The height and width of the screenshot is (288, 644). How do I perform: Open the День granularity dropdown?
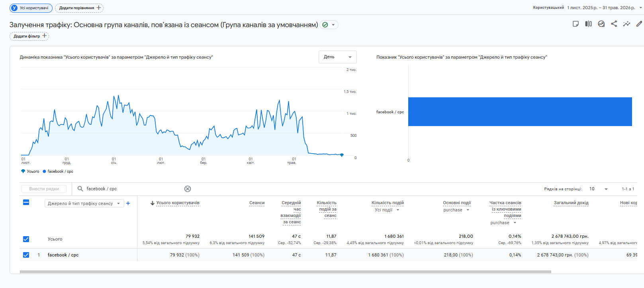coord(337,57)
